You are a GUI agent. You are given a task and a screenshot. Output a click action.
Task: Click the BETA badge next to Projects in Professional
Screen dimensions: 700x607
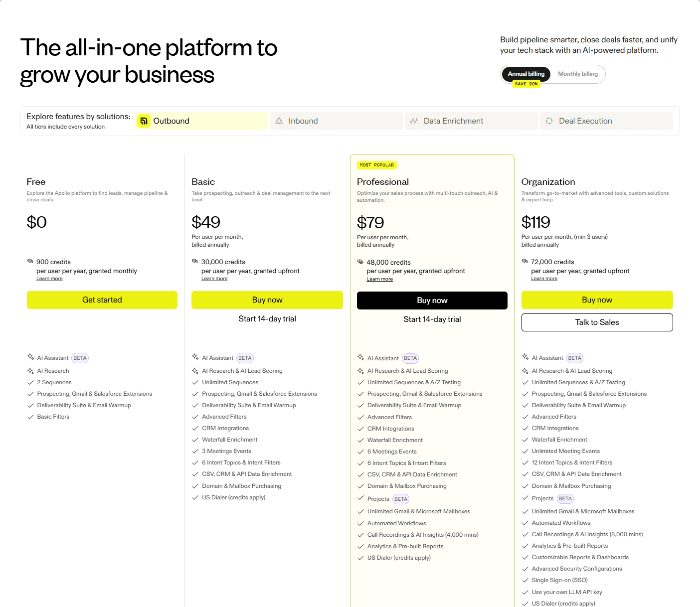[x=400, y=498]
